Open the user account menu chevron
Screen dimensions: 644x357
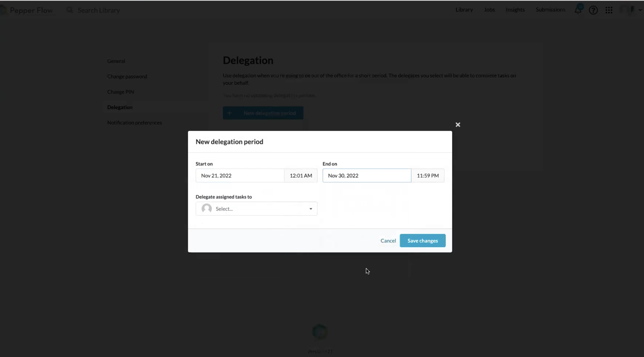[640, 10]
